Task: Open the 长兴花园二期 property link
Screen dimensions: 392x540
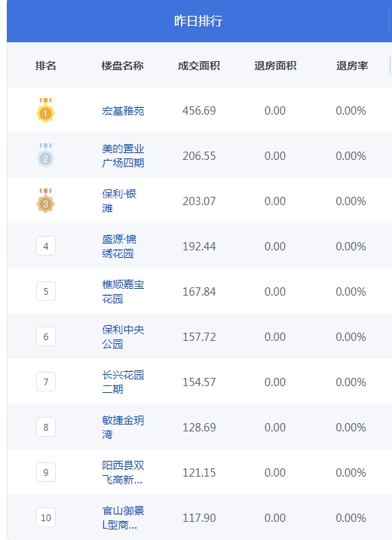Action: pos(123,382)
